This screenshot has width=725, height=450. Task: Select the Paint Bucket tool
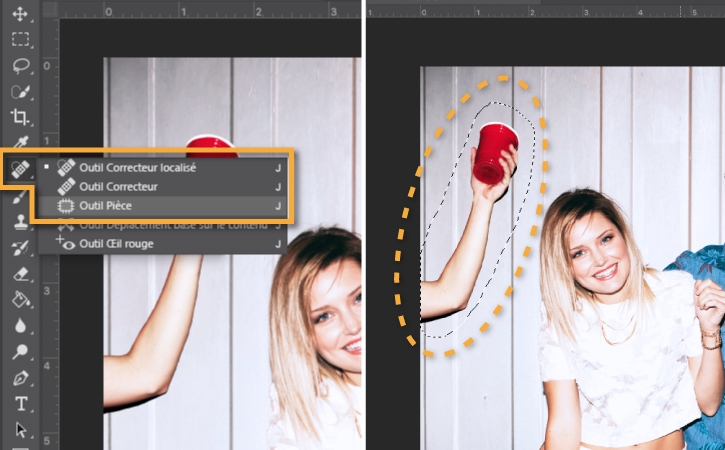coord(21,299)
